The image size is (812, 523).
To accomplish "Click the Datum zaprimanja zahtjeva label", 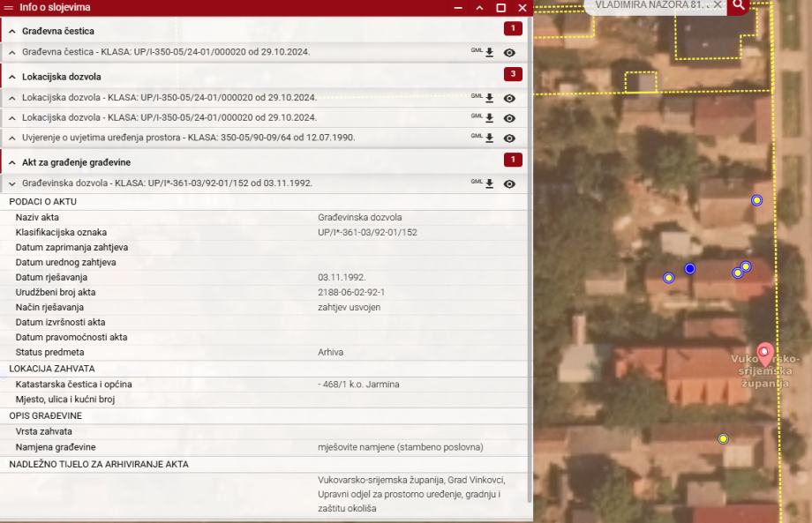I will [71, 247].
